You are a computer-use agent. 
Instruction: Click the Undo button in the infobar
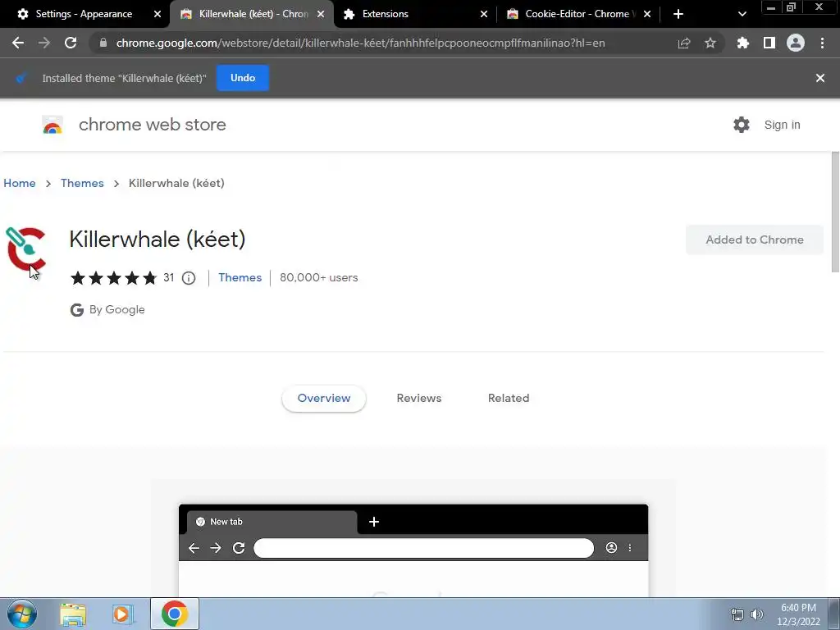click(243, 78)
